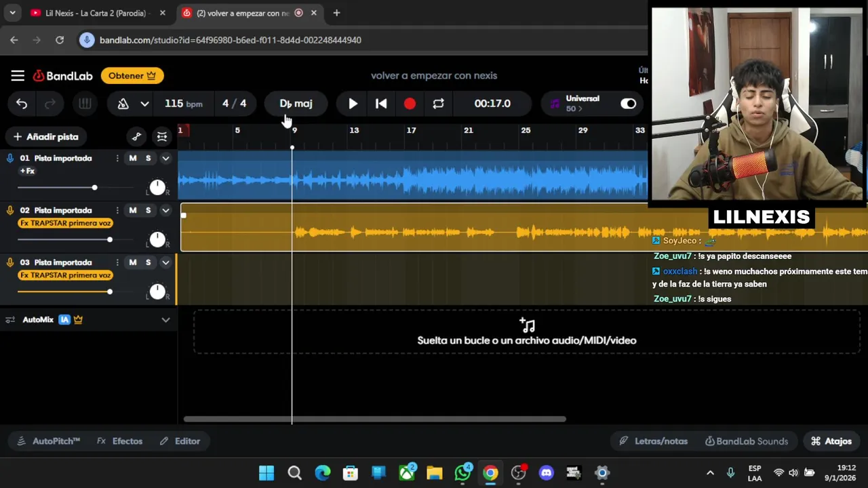
Task: Solo track 03
Action: 148,263
